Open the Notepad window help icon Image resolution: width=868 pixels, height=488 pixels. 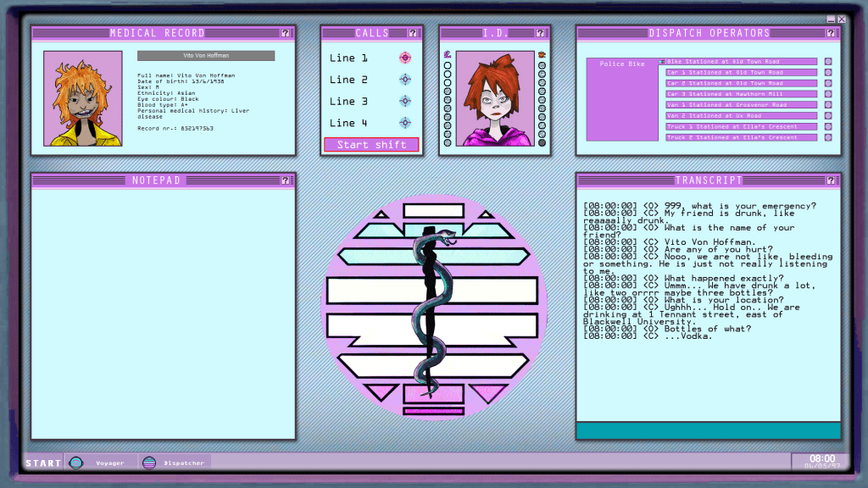(286, 180)
